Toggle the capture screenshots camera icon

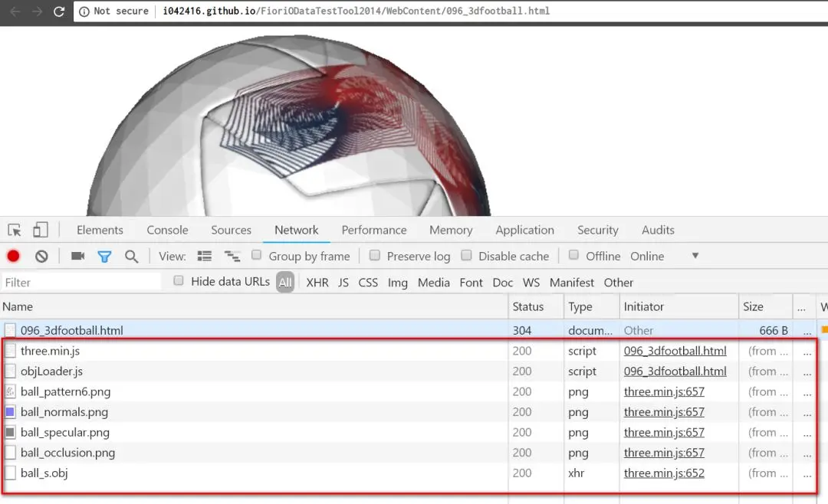[x=77, y=256]
